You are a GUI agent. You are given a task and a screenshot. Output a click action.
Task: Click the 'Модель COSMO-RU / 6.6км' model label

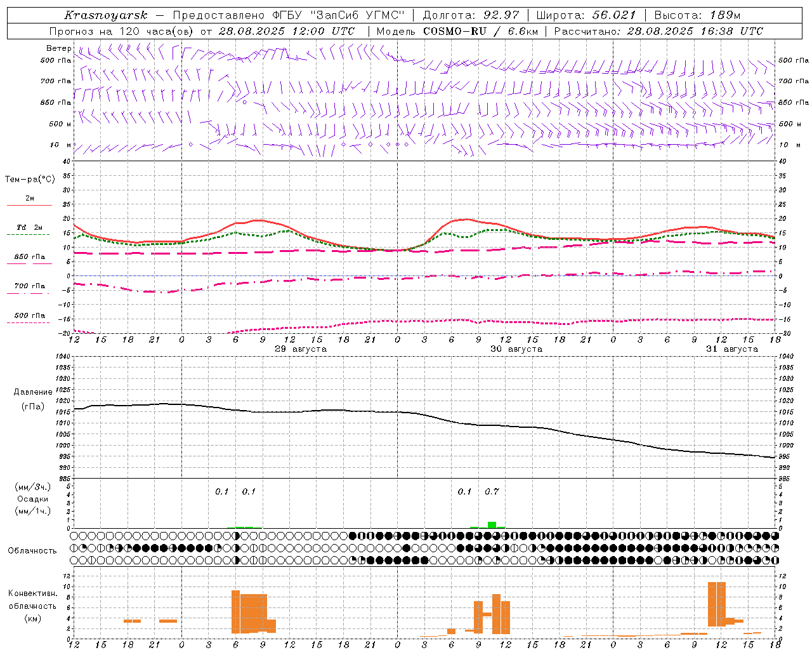[457, 31]
